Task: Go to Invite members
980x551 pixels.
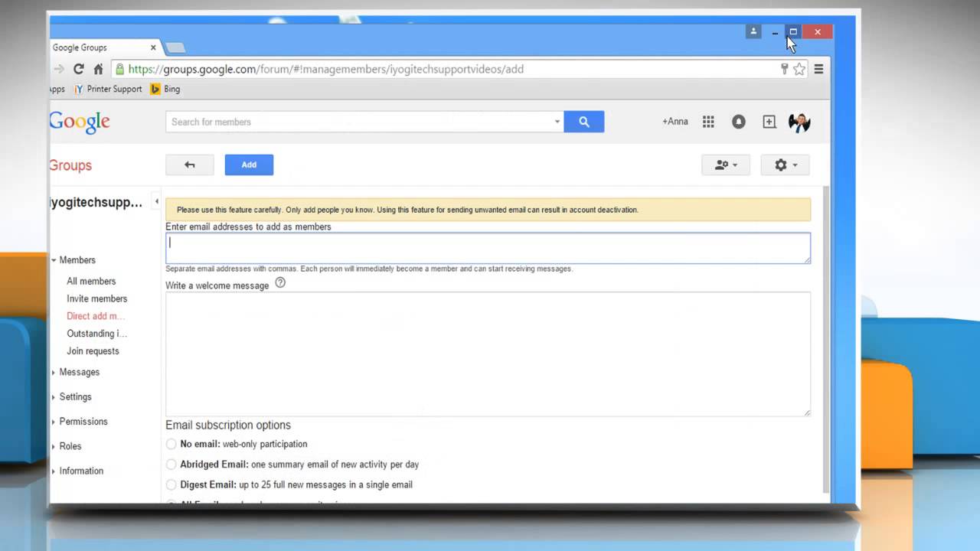Action: (x=97, y=298)
